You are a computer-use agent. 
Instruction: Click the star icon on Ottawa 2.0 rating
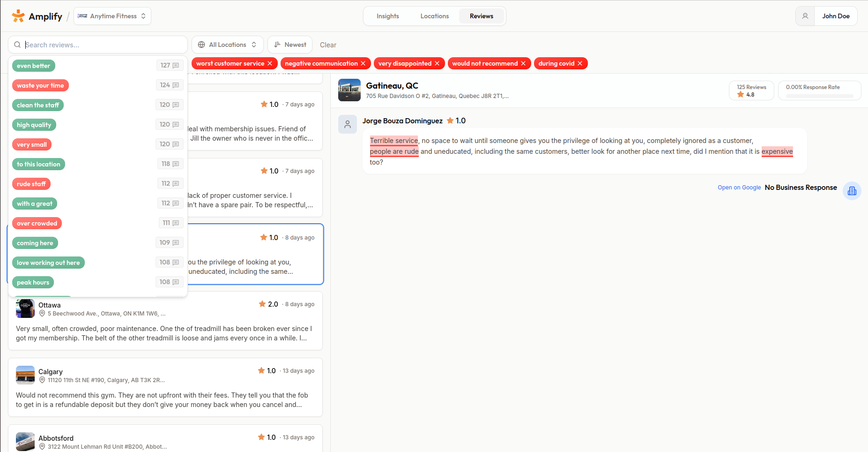[x=262, y=304]
